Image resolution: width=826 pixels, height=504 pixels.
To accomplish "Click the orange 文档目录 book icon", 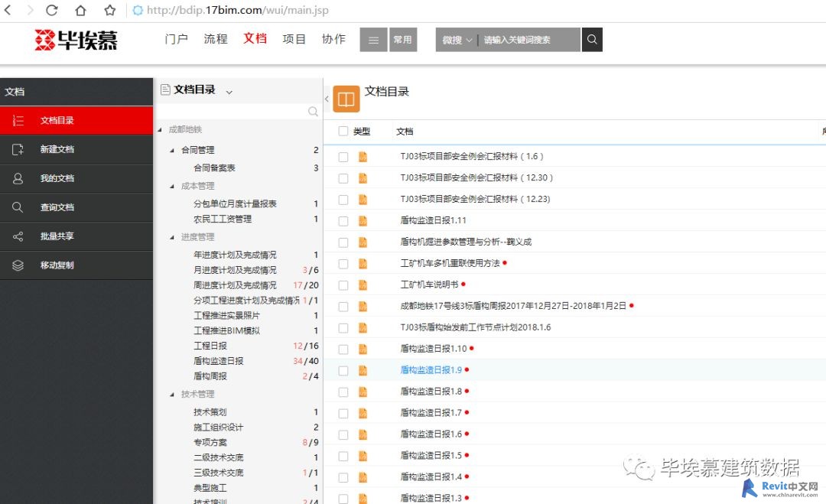I will 346,99.
